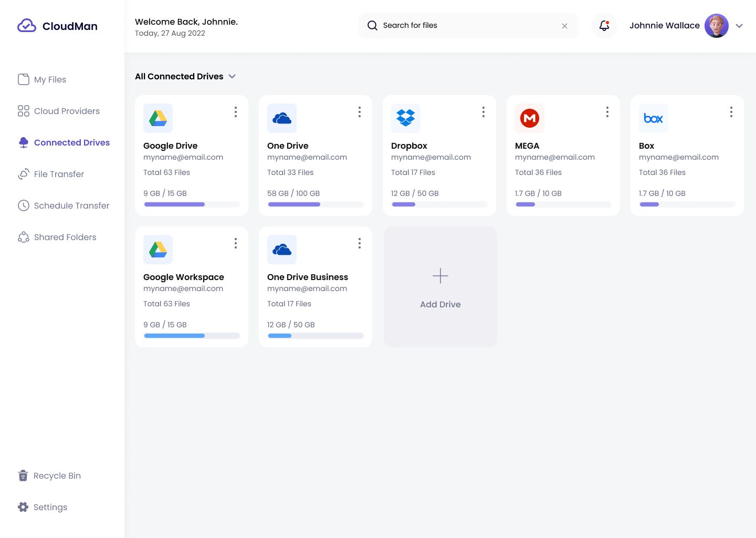
Task: Click the MEGA logo icon
Action: 530,118
